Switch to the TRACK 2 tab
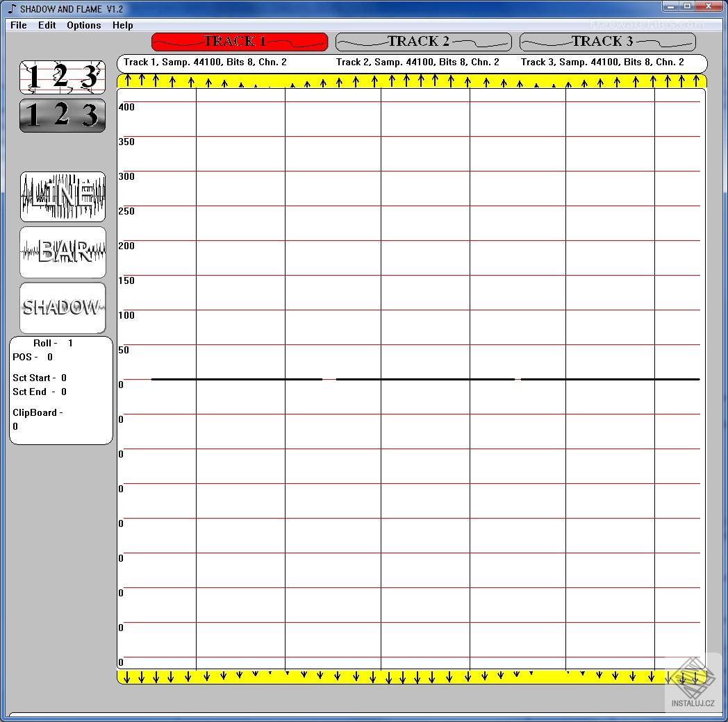Screen dimensions: 728x722 point(424,42)
